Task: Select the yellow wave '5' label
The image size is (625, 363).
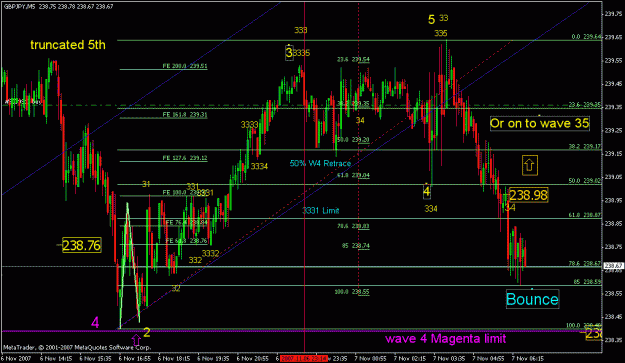Action: tap(431, 19)
